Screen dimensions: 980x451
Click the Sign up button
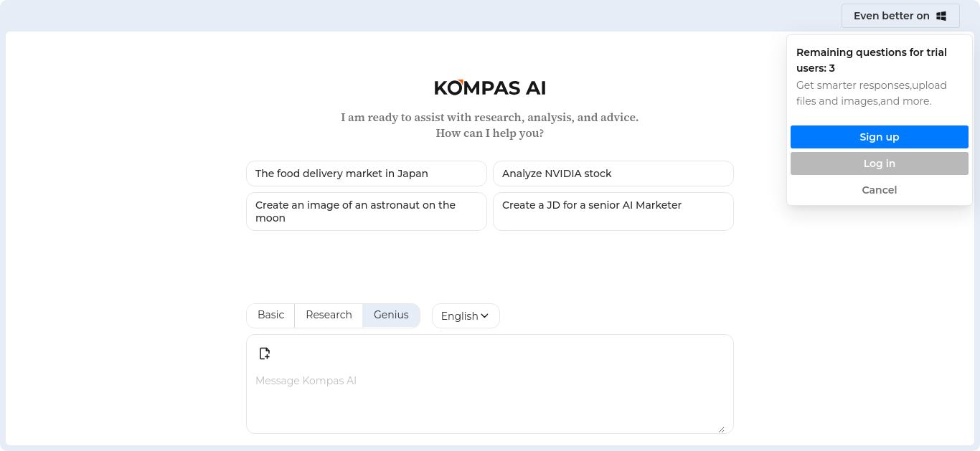880,137
